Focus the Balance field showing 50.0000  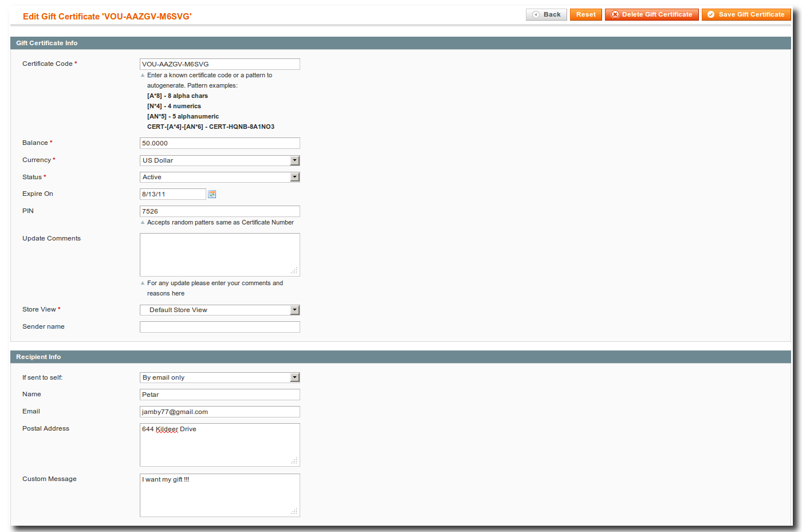[220, 143]
